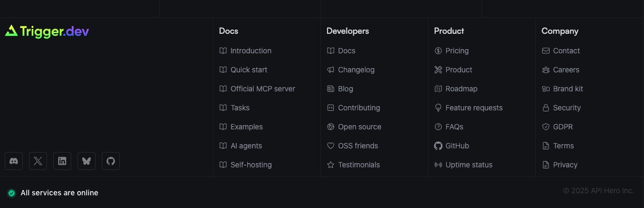
Task: Go to Quick start link
Action: pos(249,70)
